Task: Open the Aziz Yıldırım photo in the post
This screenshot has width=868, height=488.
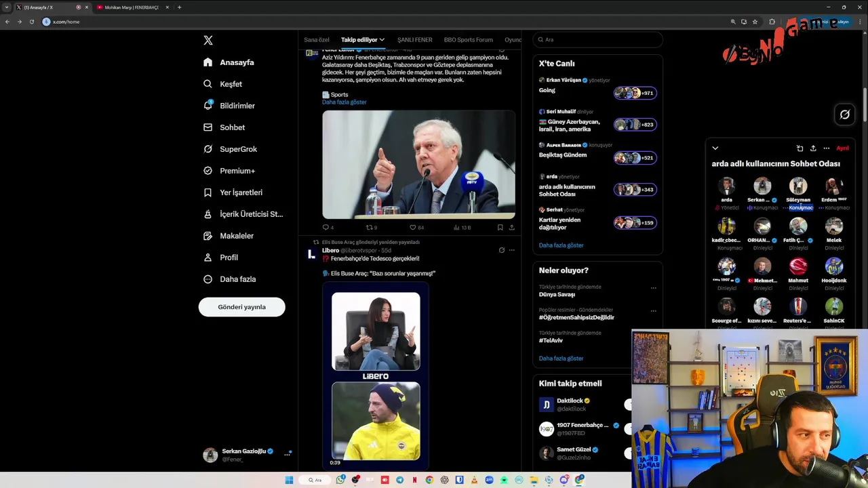Action: pyautogui.click(x=418, y=164)
